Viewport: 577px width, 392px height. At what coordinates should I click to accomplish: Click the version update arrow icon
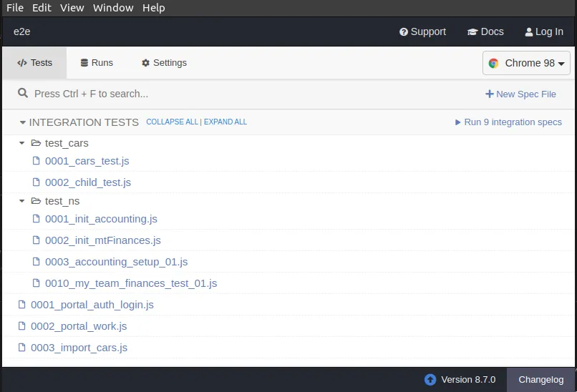[x=430, y=380]
